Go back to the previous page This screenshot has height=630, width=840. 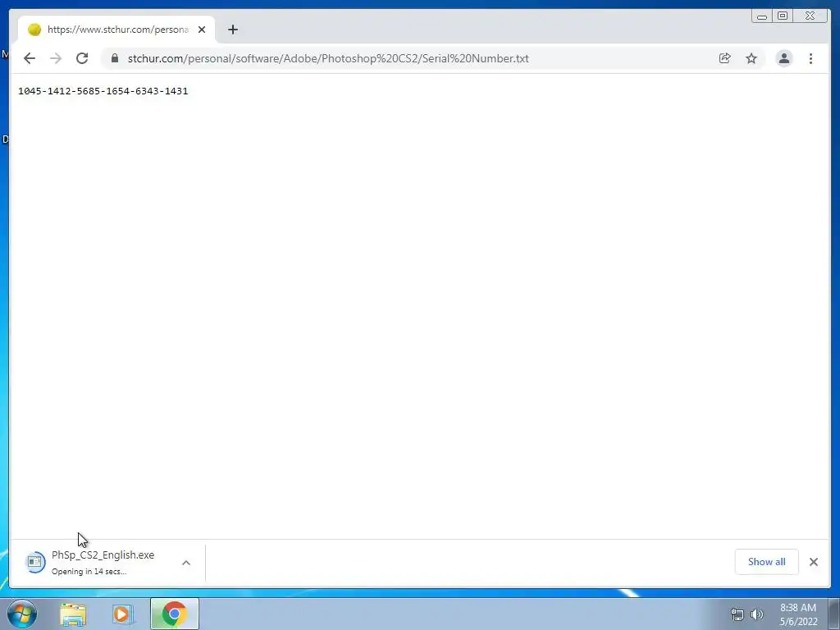pos(30,58)
